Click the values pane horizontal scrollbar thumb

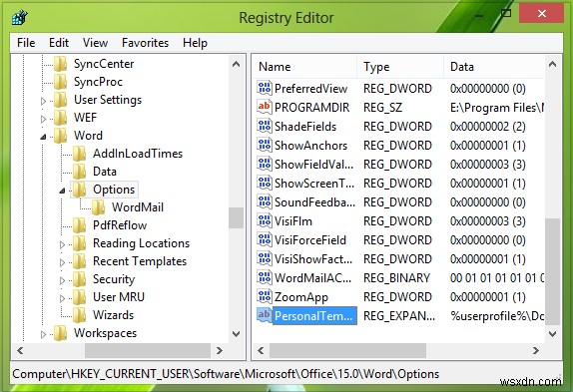347,351
